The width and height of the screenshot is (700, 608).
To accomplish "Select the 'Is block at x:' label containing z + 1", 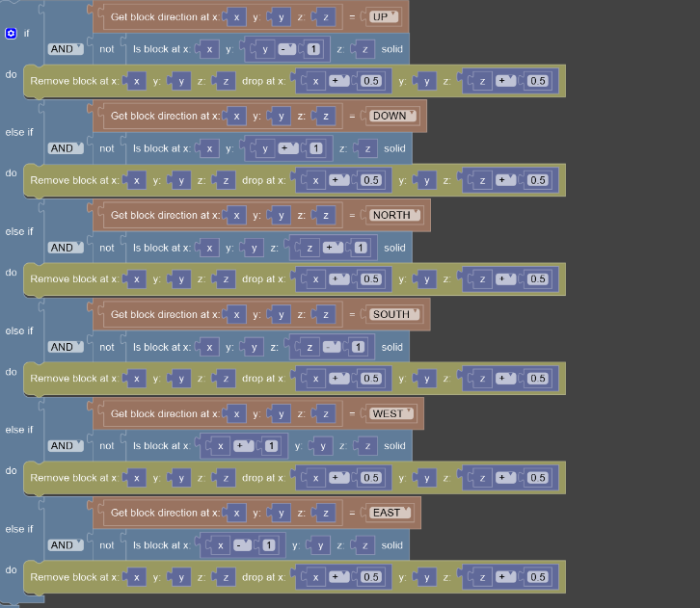I will (x=162, y=248).
